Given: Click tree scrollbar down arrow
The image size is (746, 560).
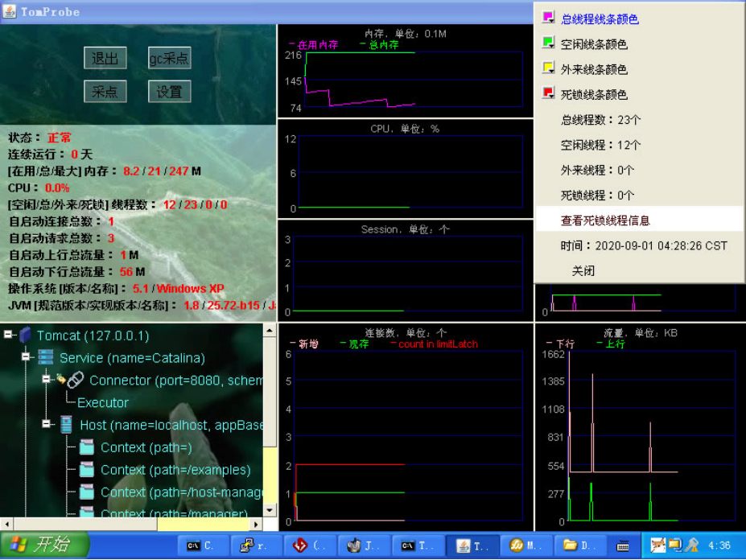Looking at the screenshot, I should pos(270,510).
